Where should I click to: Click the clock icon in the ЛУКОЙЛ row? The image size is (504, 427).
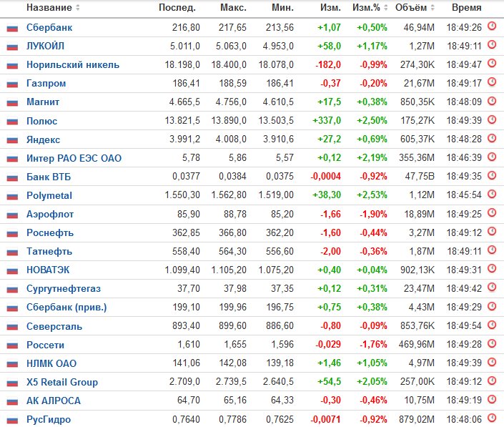pos(492,44)
